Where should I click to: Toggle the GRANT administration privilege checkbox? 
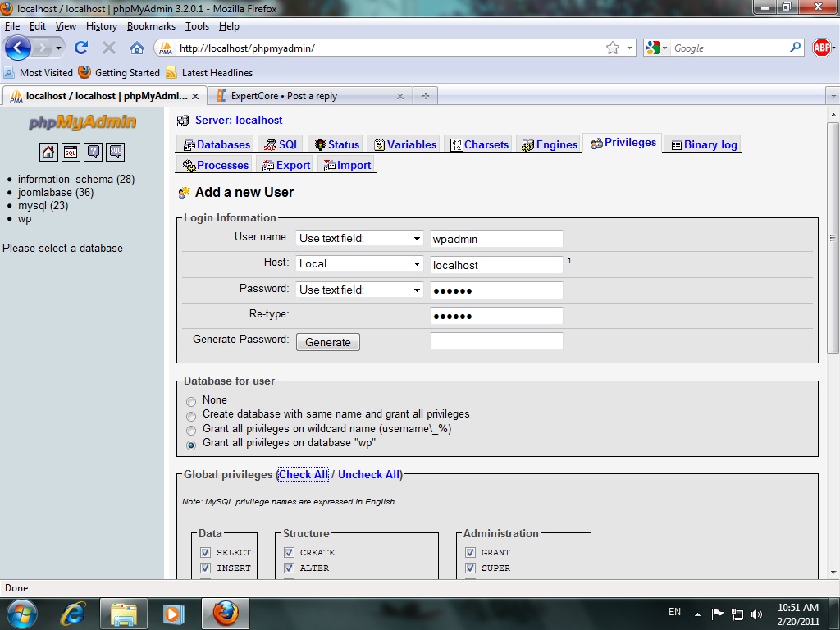(471, 553)
